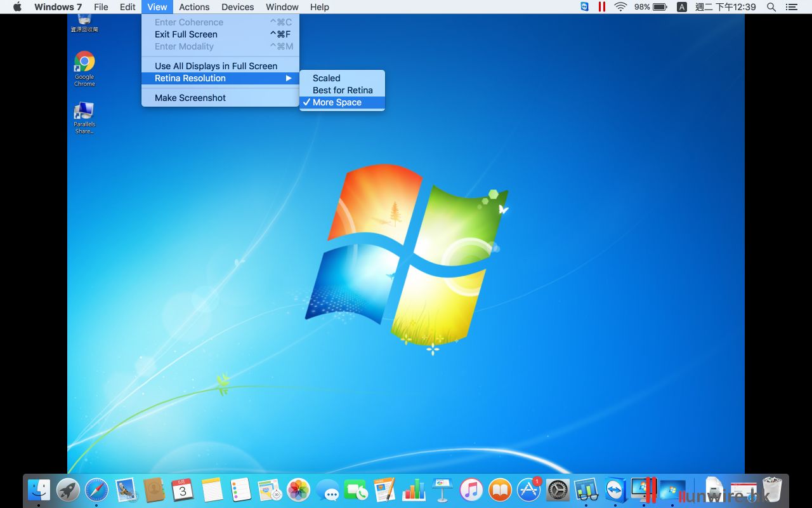Open iTunes from the Dock
Image resolution: width=812 pixels, height=508 pixels.
471,490
